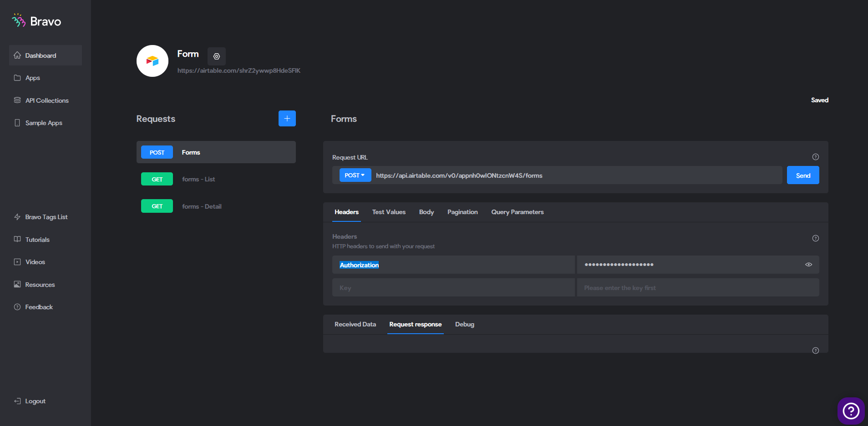This screenshot has width=868, height=426.
Task: Open the Tutorials section
Action: [32, 240]
